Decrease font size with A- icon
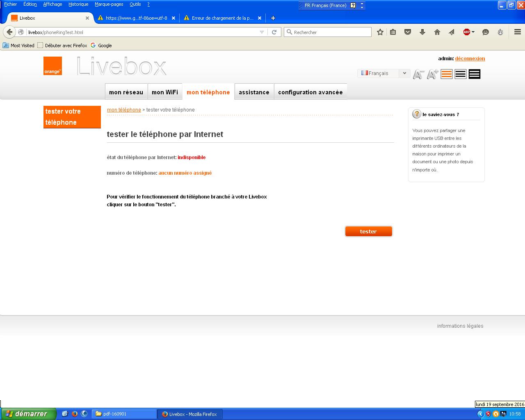This screenshot has width=525, height=420. pyautogui.click(x=418, y=74)
